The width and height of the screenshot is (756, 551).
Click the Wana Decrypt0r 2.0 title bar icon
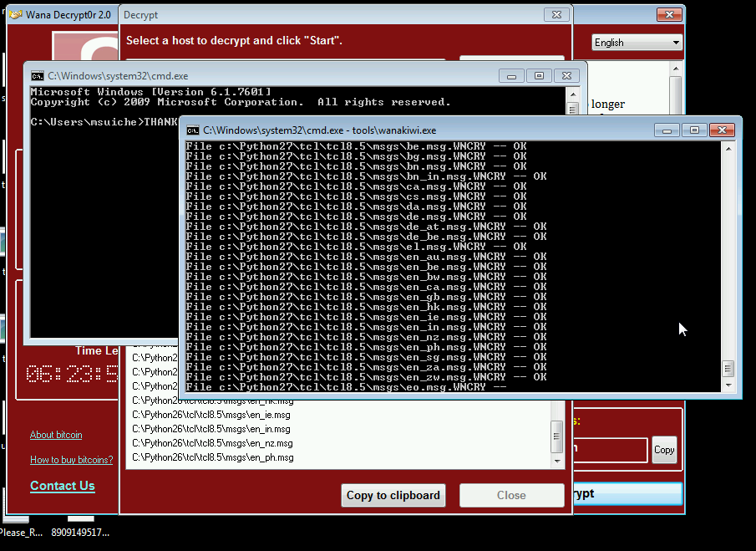[16, 14]
